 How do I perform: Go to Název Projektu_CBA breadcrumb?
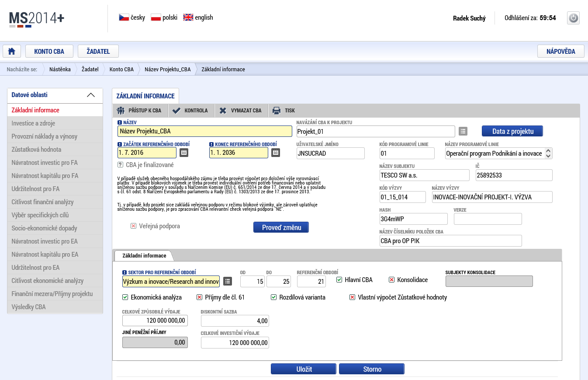168,69
